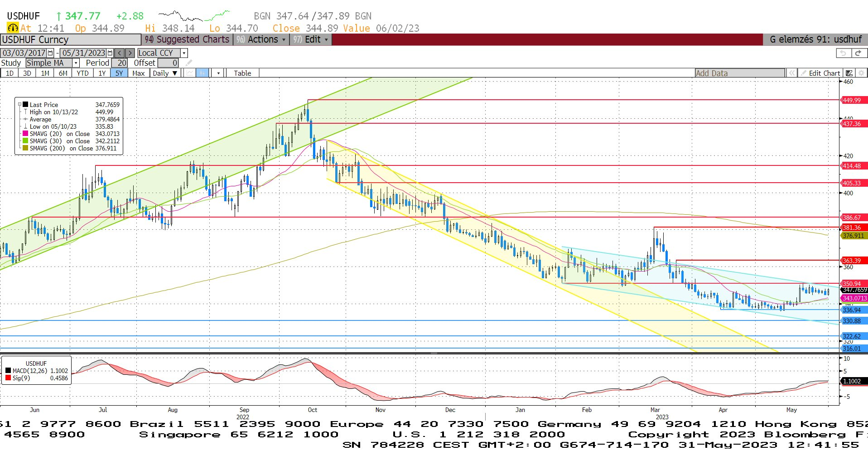
Task: Click the 405.33 price level label
Action: click(854, 183)
